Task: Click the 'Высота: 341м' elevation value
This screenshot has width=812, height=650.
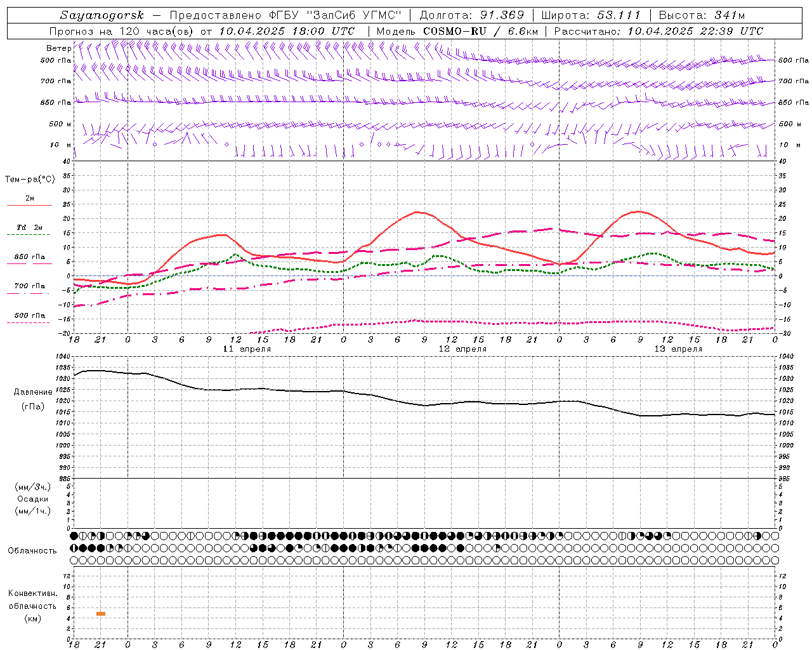Action: [702, 15]
